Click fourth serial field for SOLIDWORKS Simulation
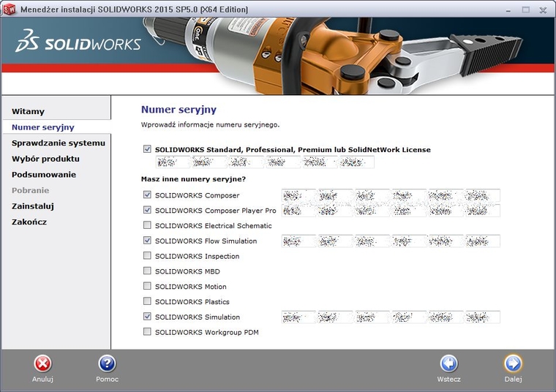Screen dimensions: 556x392 pos(409,317)
